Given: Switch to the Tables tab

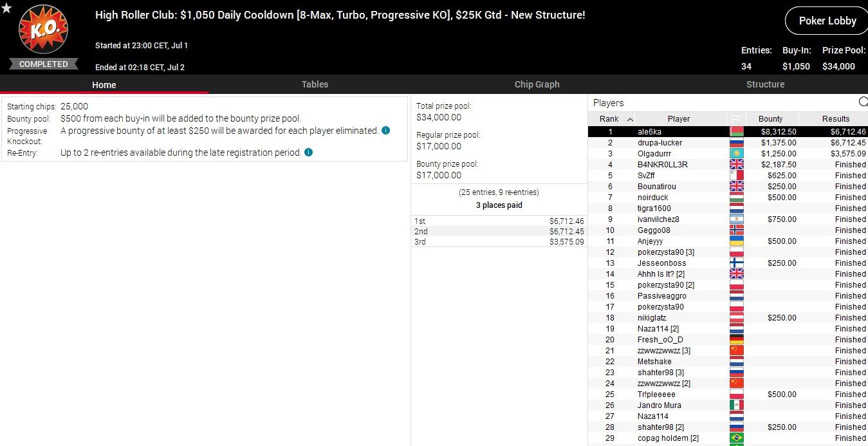Looking at the screenshot, I should (x=315, y=84).
